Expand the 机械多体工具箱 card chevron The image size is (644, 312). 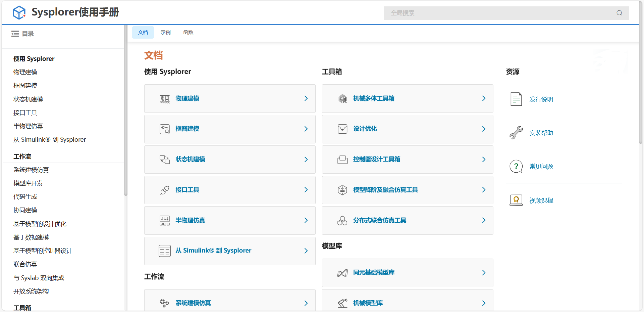click(484, 98)
